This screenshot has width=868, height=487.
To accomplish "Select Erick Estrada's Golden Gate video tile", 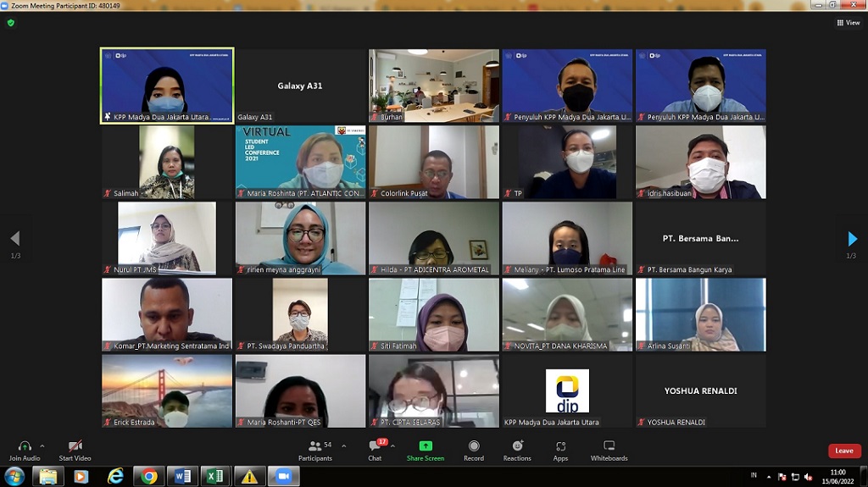I will pos(167,390).
